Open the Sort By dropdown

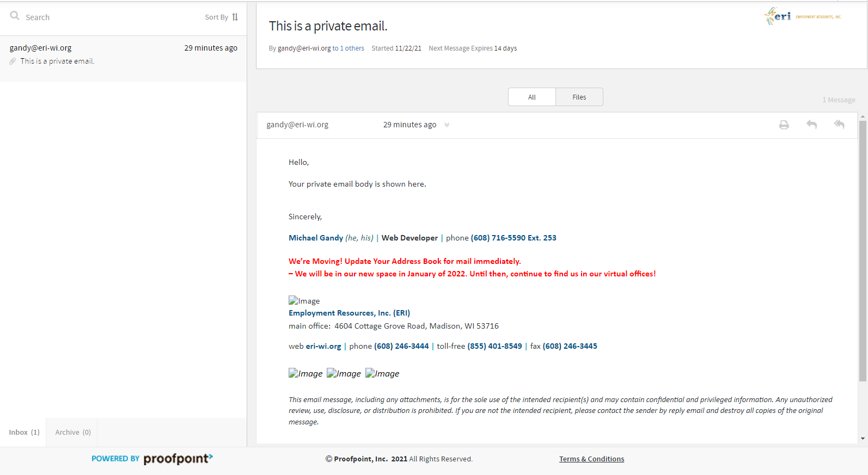point(217,17)
